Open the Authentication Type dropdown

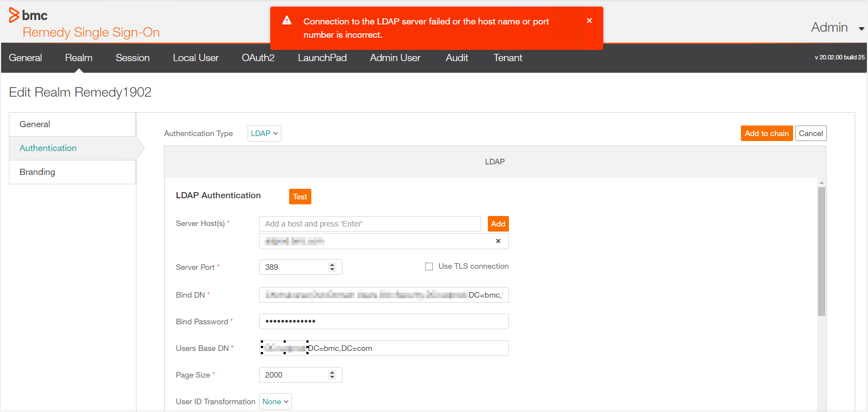click(264, 133)
